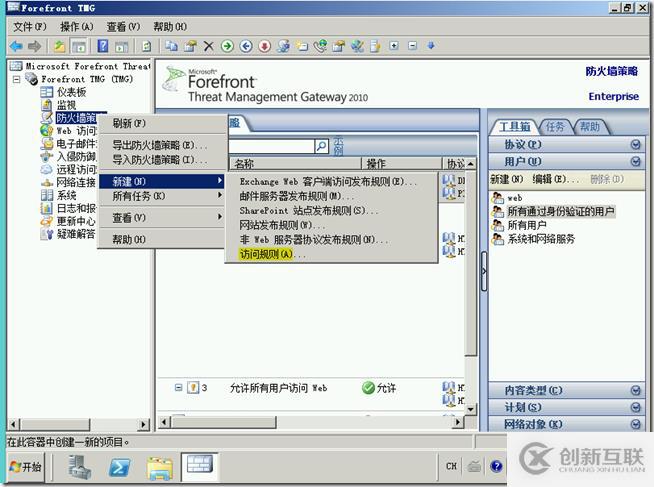The image size is (654, 487).
Task: Select 所有通过身份验证的用户 in toolbox list
Action: click(561, 211)
